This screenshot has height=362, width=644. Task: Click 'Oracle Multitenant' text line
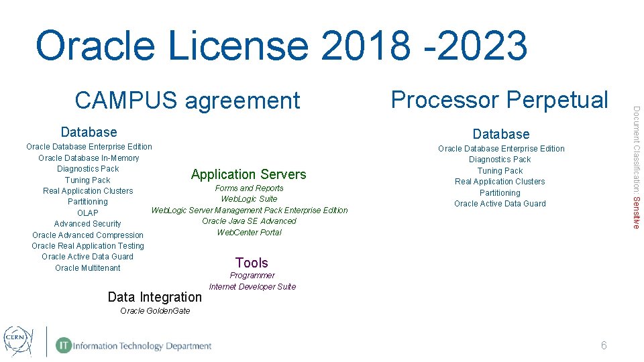pos(88,268)
